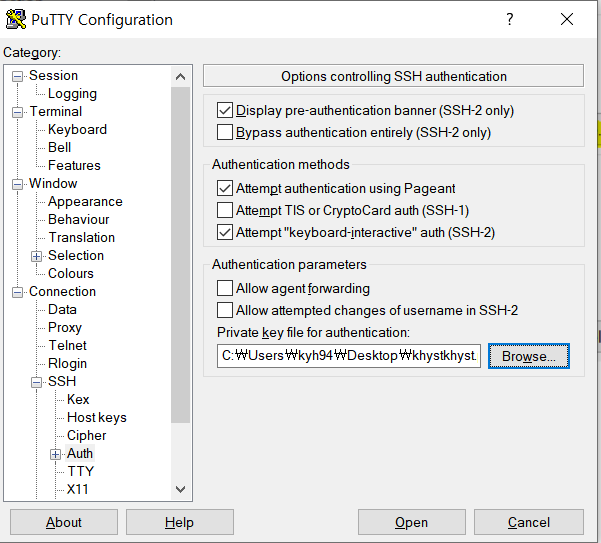601x543 pixels.
Task: Collapse the Terminal tree node
Action: pos(17,112)
